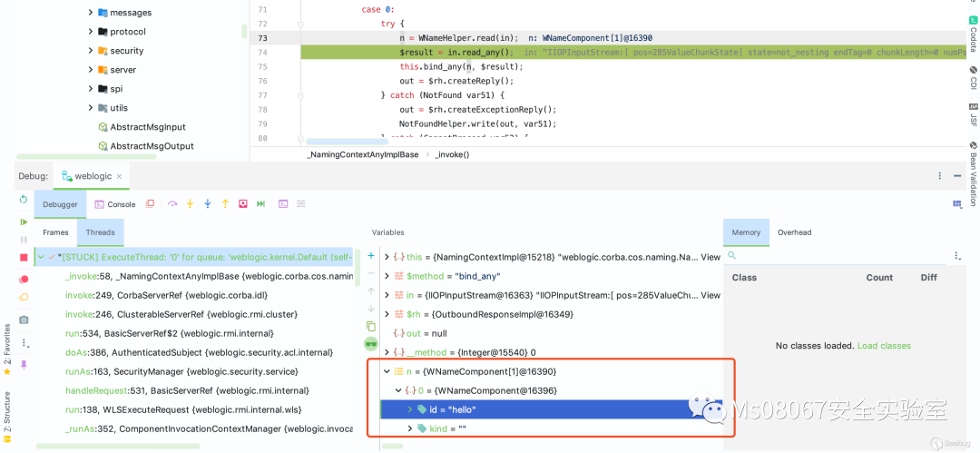Switch to the Console tab
This screenshot has height=453, width=980.
(115, 204)
